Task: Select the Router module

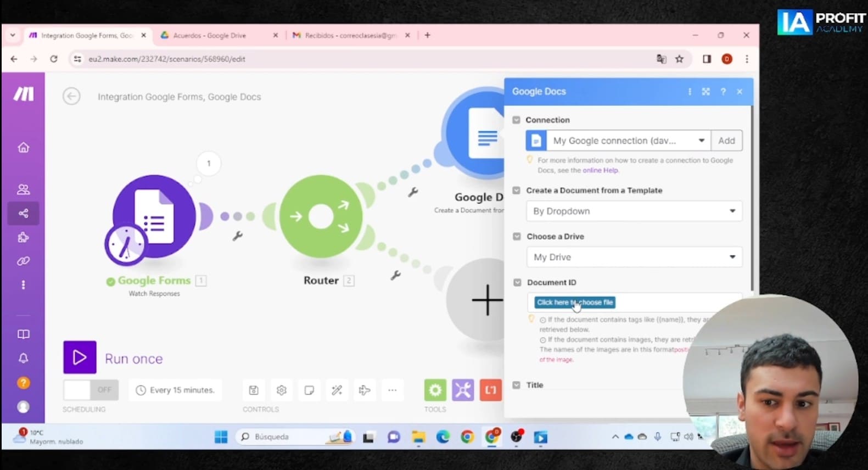Action: pos(321,216)
